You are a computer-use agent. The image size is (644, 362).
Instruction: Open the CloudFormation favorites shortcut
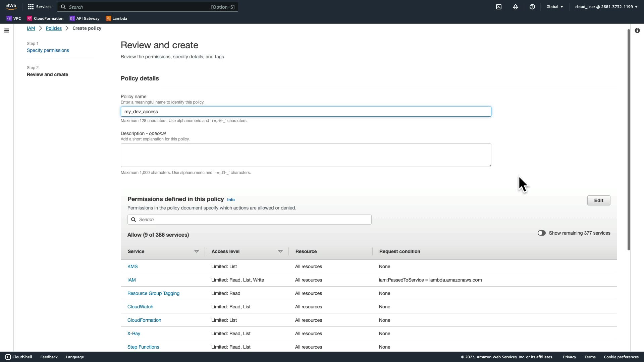coord(45,18)
